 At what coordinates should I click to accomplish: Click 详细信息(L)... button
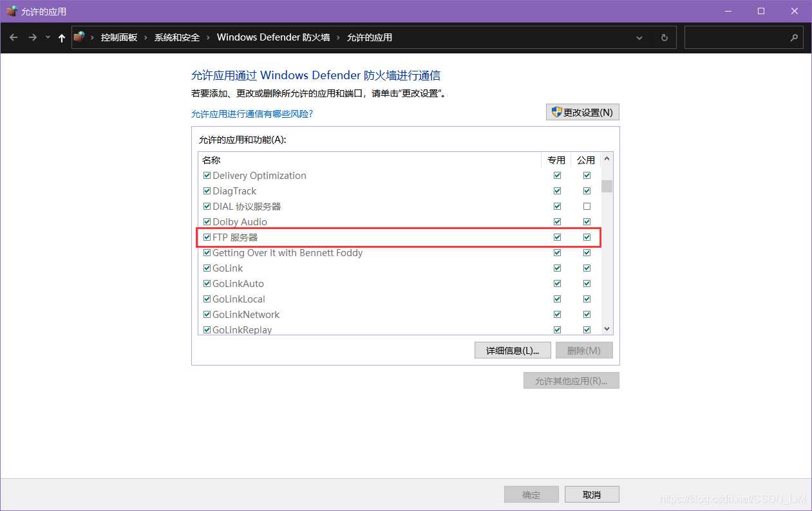coord(513,350)
